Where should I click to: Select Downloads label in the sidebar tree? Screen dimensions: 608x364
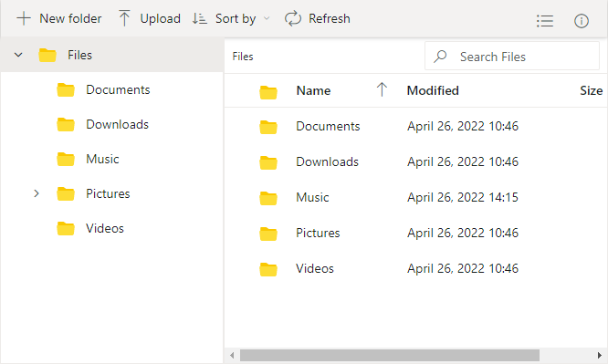click(117, 124)
